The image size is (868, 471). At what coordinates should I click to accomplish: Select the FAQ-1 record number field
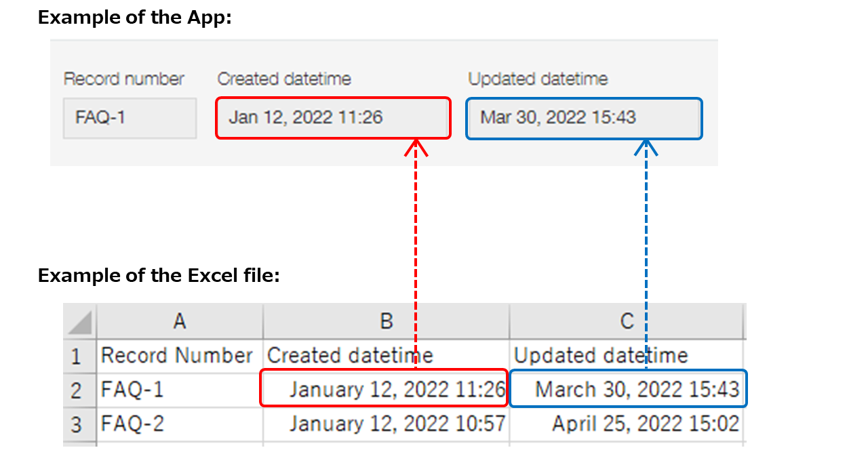(x=129, y=118)
